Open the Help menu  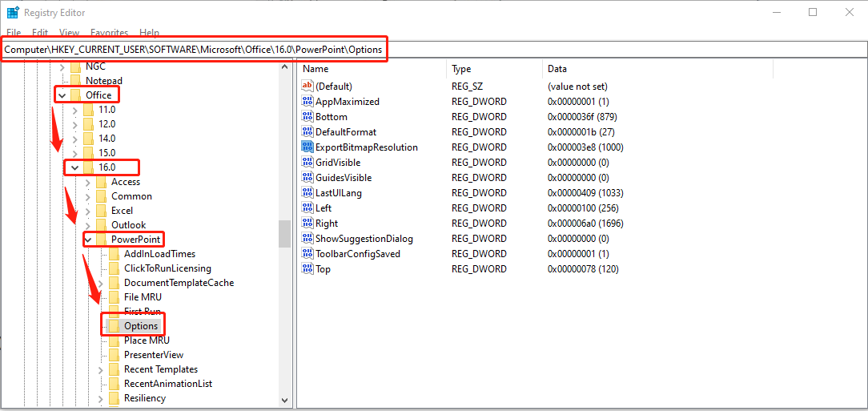click(150, 33)
